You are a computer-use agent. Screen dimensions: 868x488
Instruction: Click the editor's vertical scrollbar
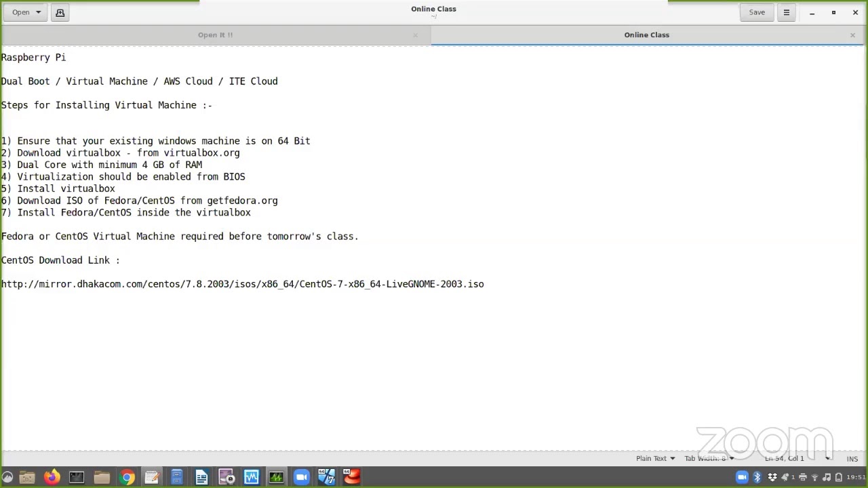[865, 247]
